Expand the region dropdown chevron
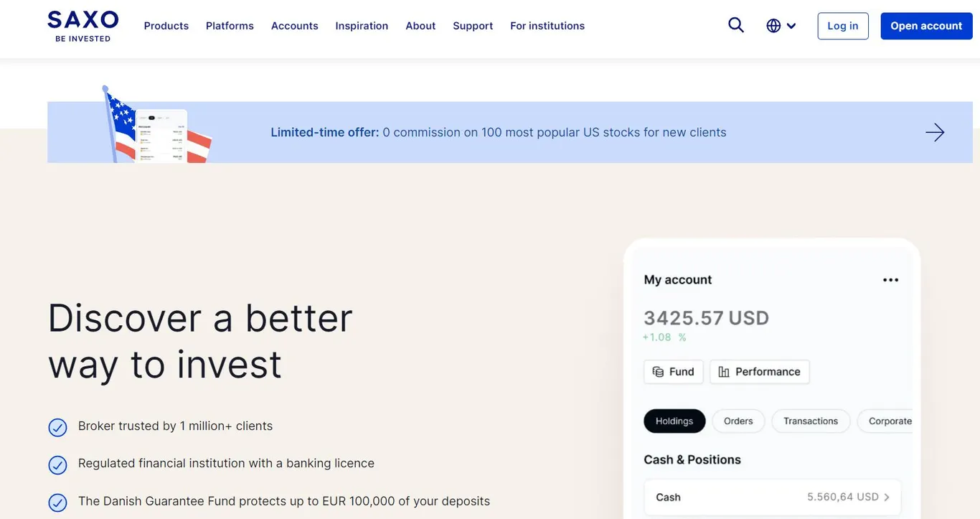The height and width of the screenshot is (519, 980). tap(791, 26)
